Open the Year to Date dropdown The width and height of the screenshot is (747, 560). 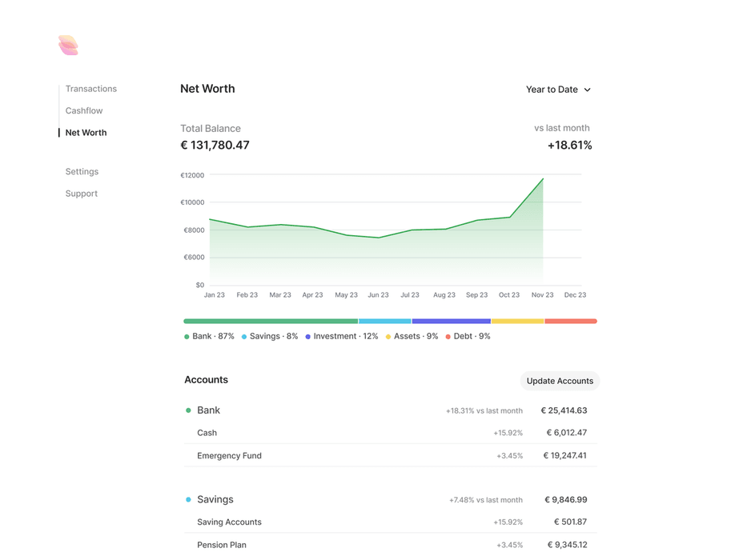558,90
